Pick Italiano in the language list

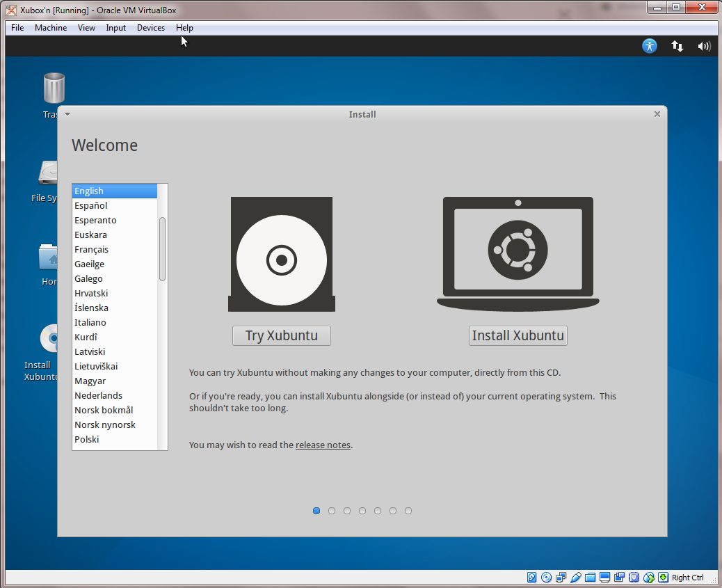tap(115, 323)
